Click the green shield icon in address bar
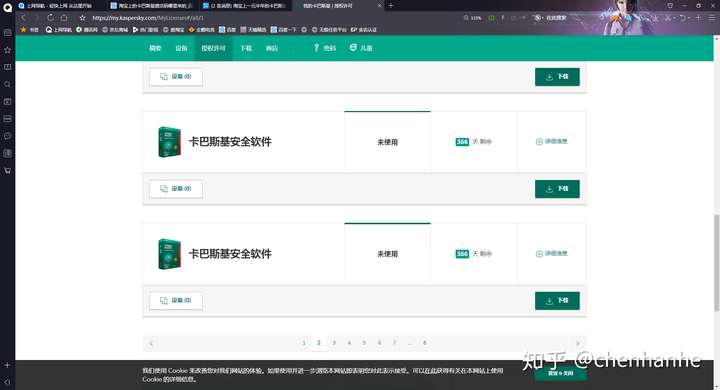The width and height of the screenshot is (720, 390). point(491,18)
